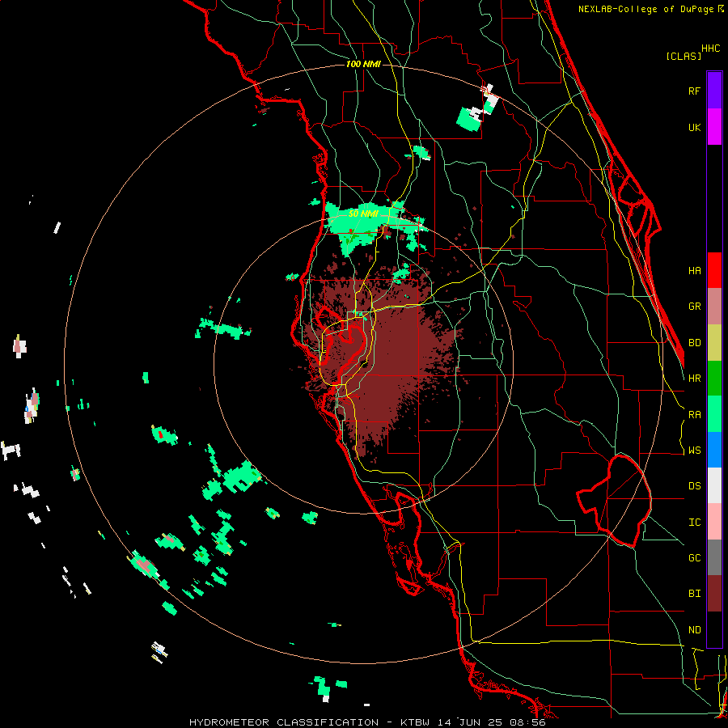Click the 'HHC' product label
Image resolution: width=728 pixels, height=728 pixels.
click(x=710, y=48)
